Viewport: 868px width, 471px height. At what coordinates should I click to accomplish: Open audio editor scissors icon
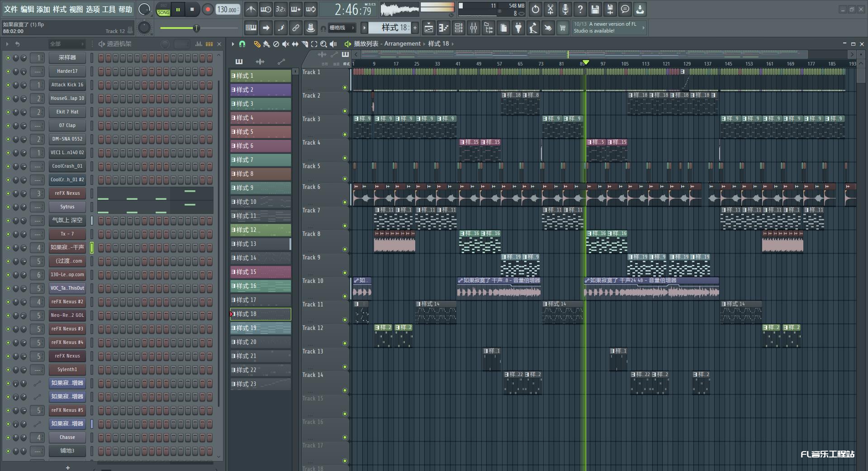tap(550, 9)
